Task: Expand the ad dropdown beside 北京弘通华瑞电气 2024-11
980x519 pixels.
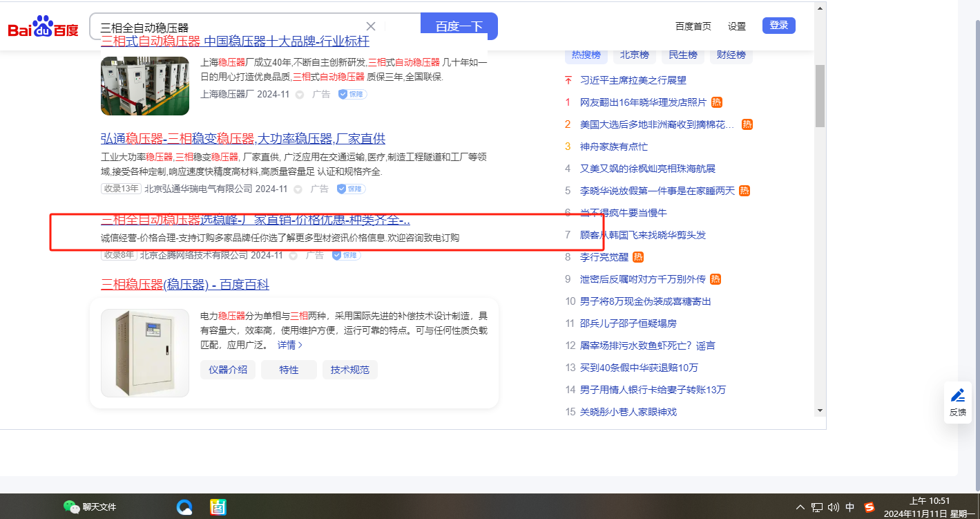Action: [298, 189]
